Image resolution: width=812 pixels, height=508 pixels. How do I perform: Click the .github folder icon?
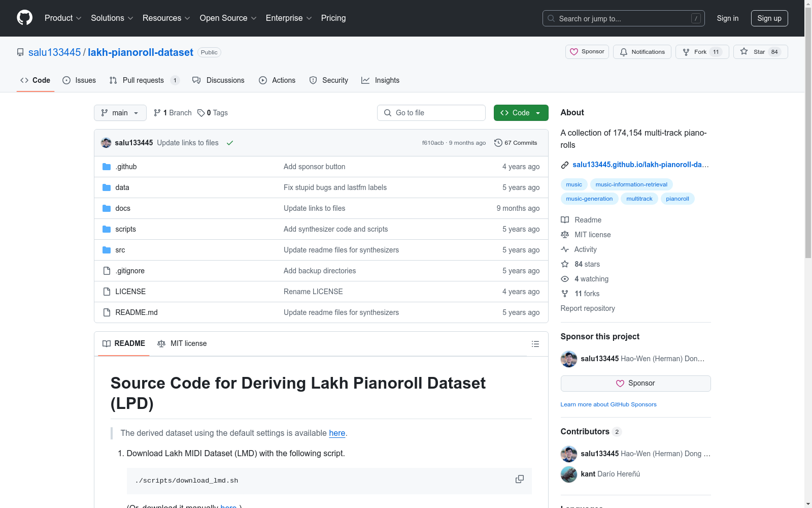107,167
